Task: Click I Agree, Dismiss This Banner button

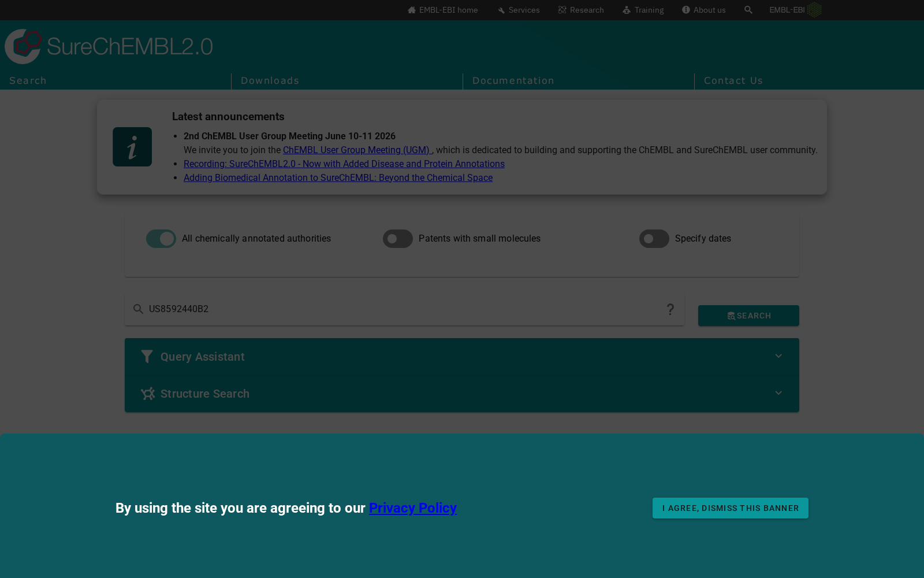Action: (731, 508)
